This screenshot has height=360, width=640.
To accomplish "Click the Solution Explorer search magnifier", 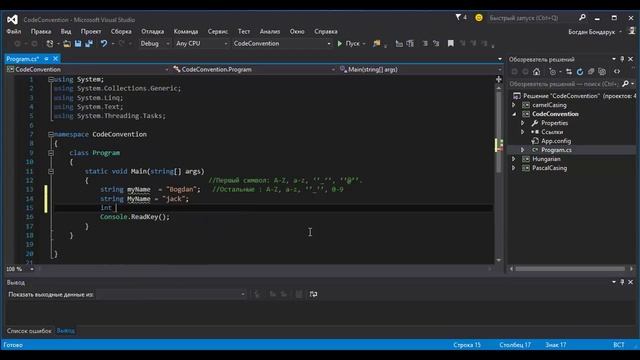I will [625, 84].
